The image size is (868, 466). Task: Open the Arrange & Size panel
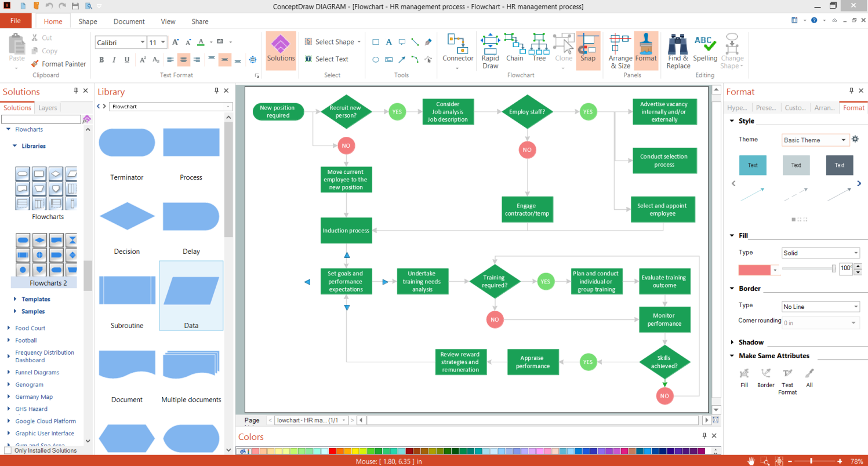point(620,51)
